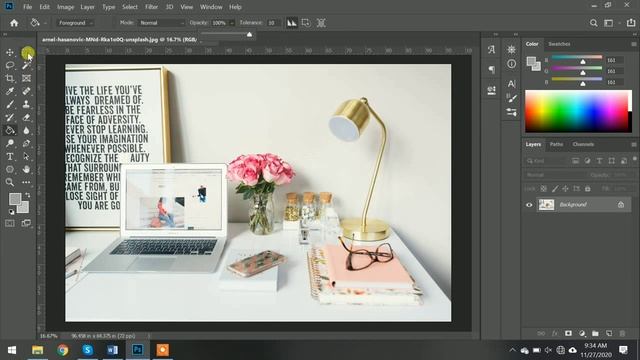
Task: Open the Layers panel menu
Action: click(633, 144)
